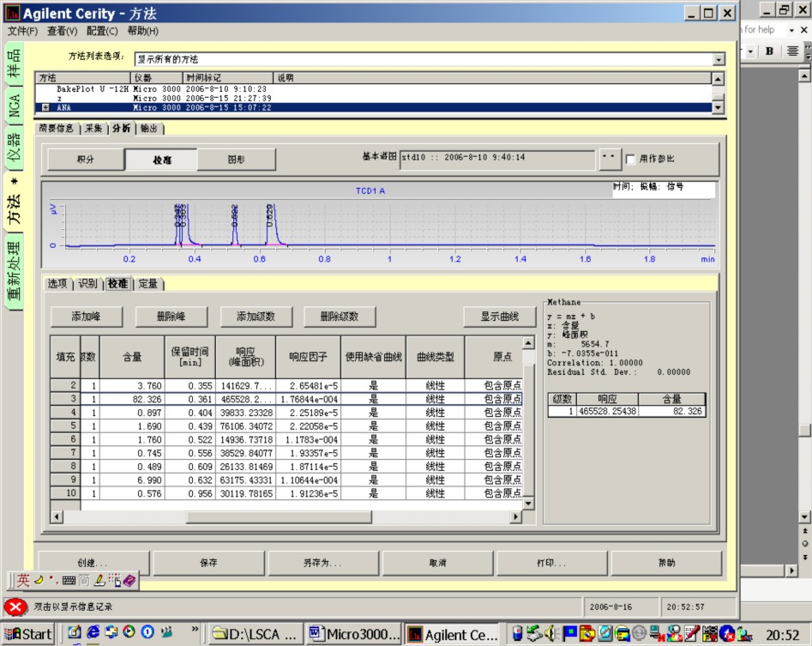Viewport: 812px width, 646px height.
Task: Open the 配置(C) menu
Action: point(102,31)
